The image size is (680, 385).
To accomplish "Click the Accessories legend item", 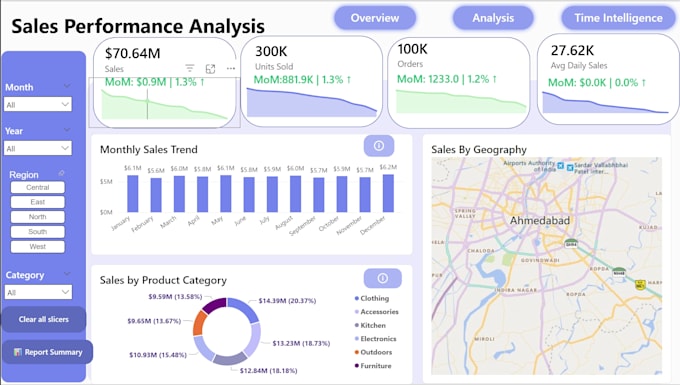I will click(376, 312).
